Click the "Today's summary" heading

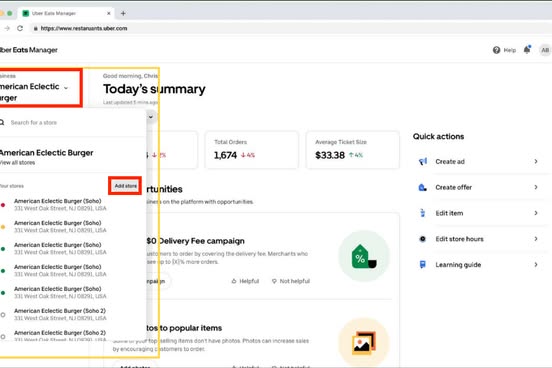pos(154,89)
